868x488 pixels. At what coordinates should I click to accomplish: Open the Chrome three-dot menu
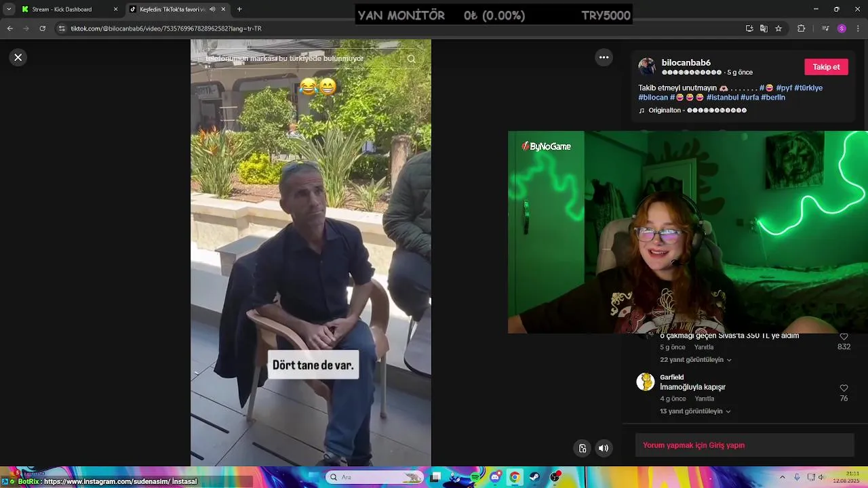[x=859, y=28]
